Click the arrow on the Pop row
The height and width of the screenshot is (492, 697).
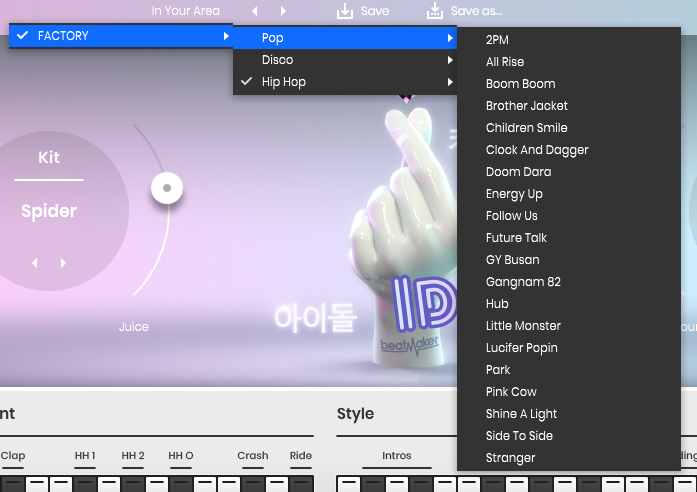[450, 38]
